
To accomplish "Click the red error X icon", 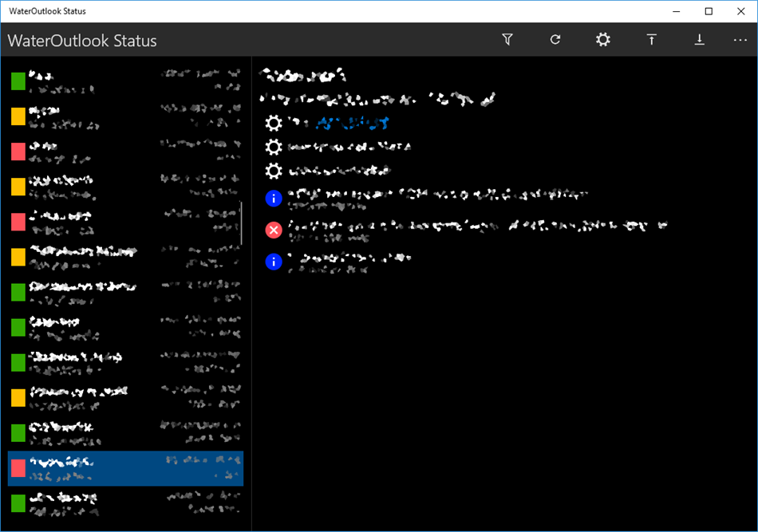I will pyautogui.click(x=274, y=230).
